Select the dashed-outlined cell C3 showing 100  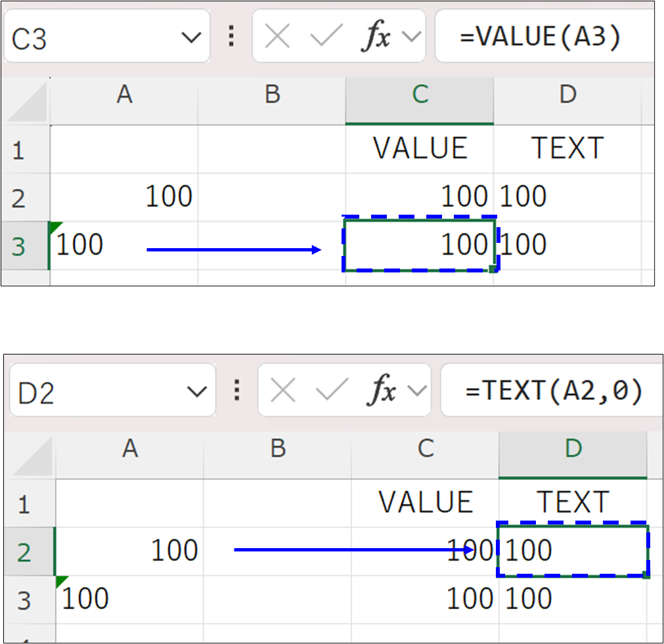point(419,245)
